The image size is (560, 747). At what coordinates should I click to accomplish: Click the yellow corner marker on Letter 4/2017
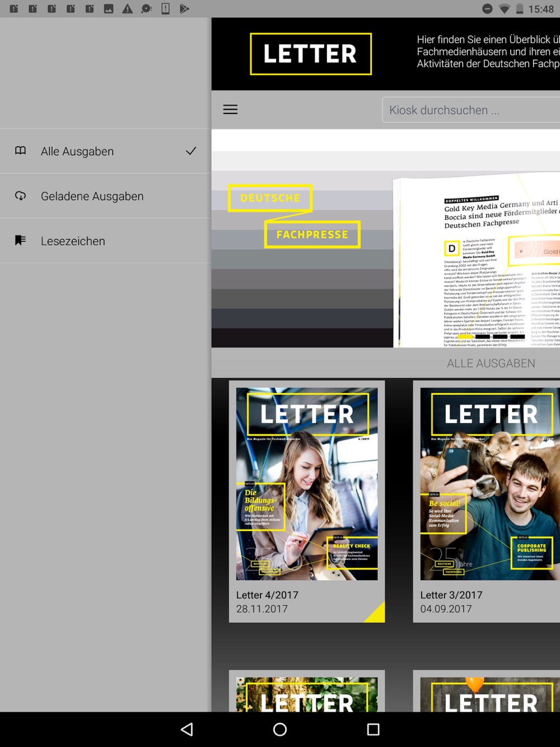click(375, 612)
